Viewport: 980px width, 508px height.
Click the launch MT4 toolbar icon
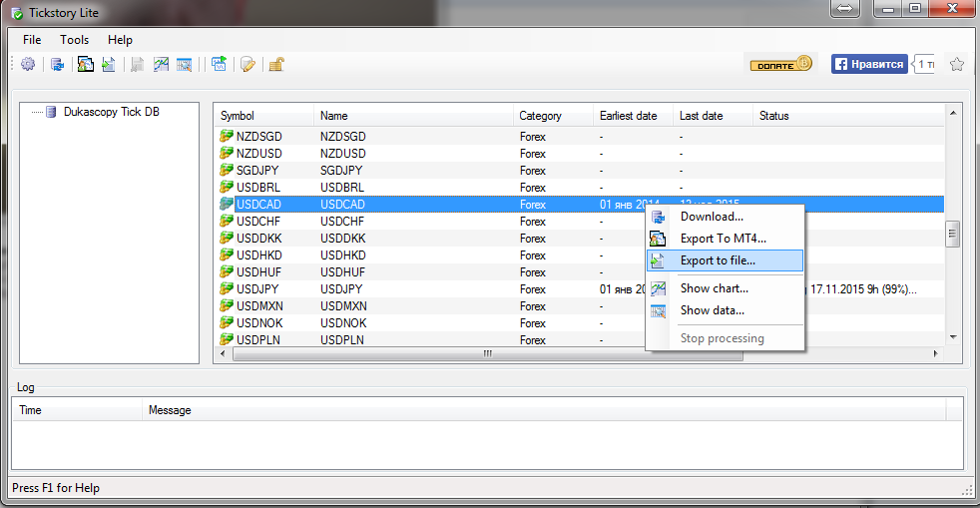[219, 64]
